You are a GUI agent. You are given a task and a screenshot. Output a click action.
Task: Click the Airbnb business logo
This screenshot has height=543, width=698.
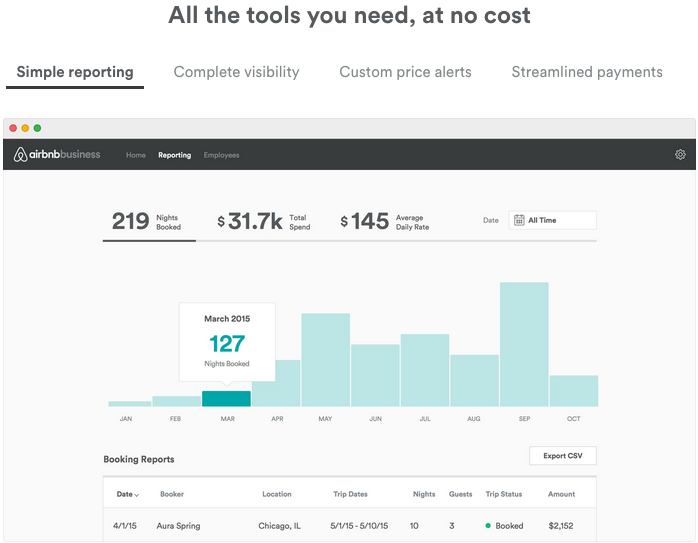(57, 154)
